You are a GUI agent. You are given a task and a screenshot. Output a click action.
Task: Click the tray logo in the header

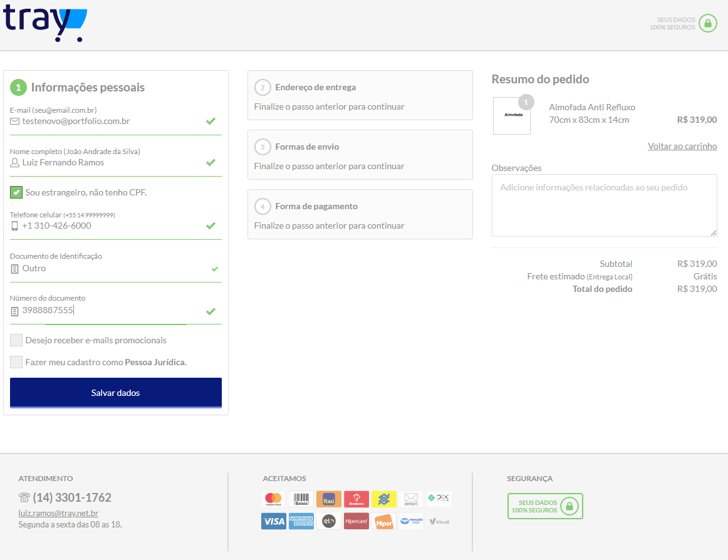tap(45, 23)
